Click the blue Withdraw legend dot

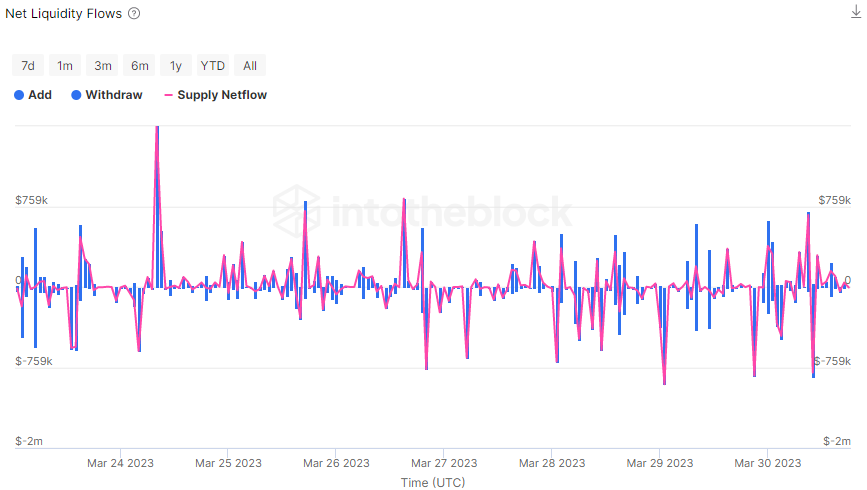[x=76, y=95]
